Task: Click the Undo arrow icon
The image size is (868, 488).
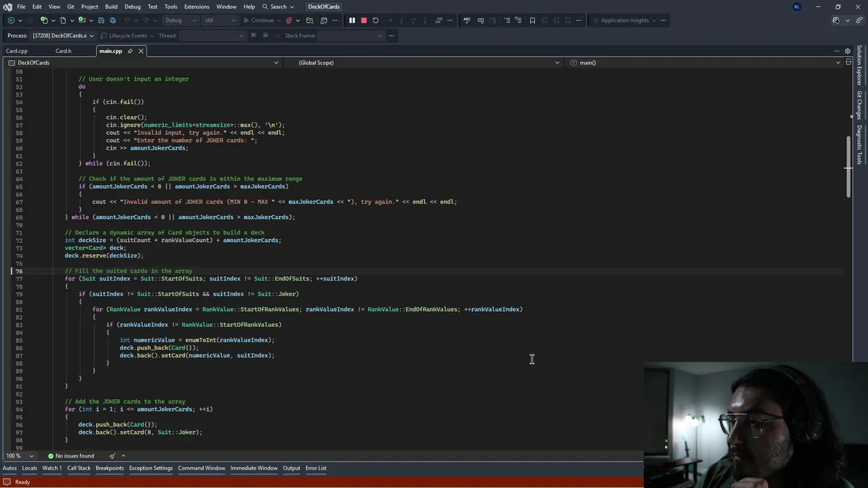Action: 127,20
